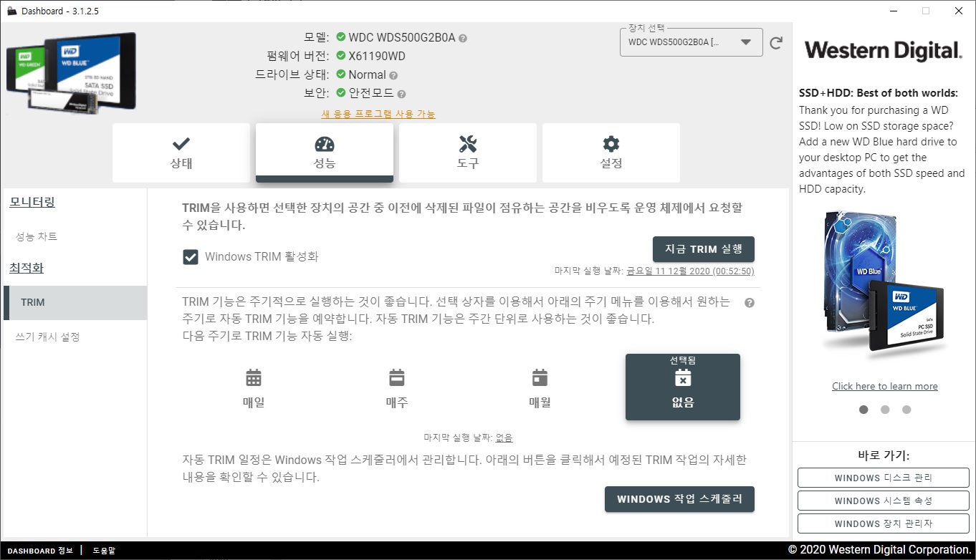
Task: Click the WD Blue drive promo image
Action: pyautogui.click(x=884, y=285)
